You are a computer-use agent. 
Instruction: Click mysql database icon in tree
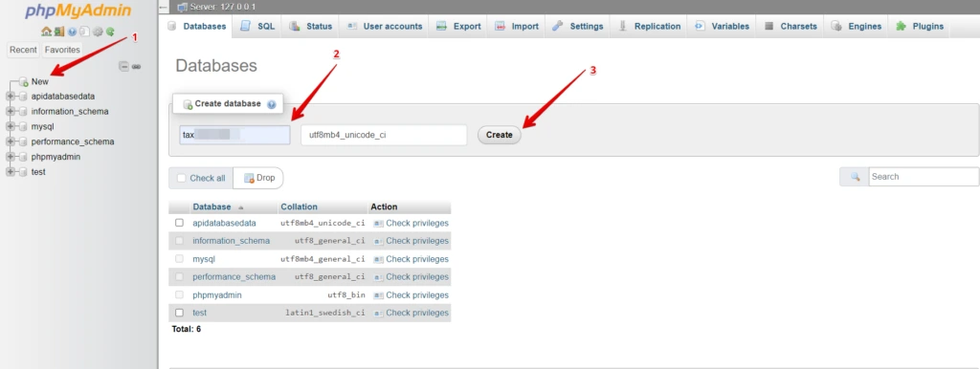(x=23, y=127)
